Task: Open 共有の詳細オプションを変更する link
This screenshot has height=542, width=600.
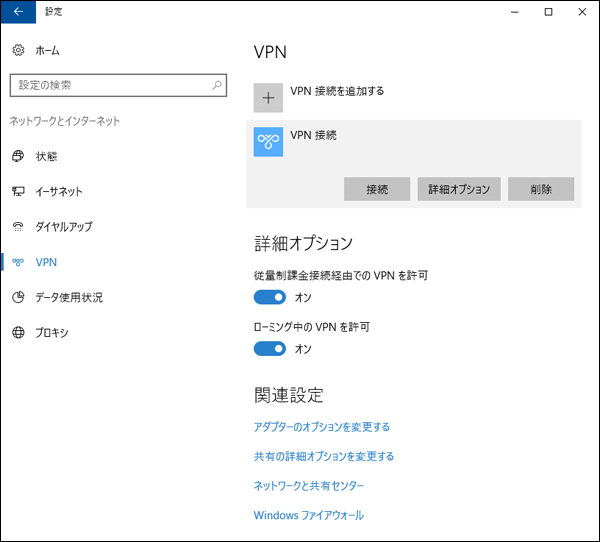Action: pyautogui.click(x=324, y=456)
